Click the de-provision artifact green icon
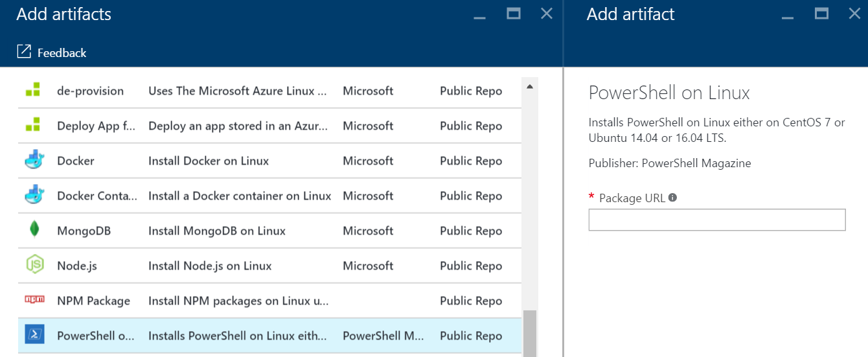 coord(34,91)
